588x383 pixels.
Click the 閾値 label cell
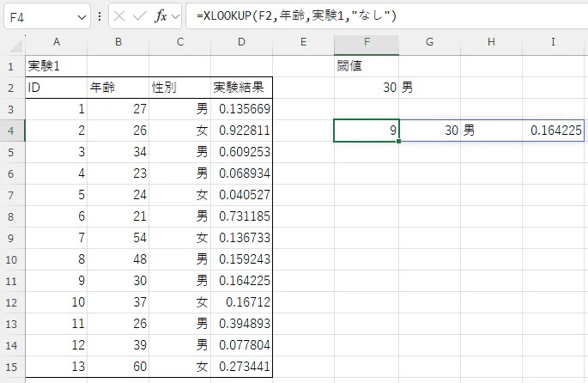point(367,66)
